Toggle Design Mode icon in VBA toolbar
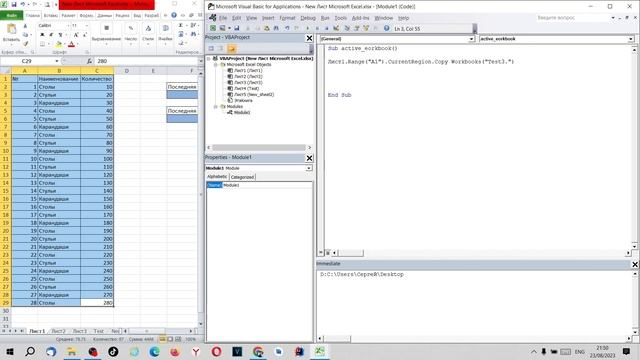640x360 pixels. 336,28
